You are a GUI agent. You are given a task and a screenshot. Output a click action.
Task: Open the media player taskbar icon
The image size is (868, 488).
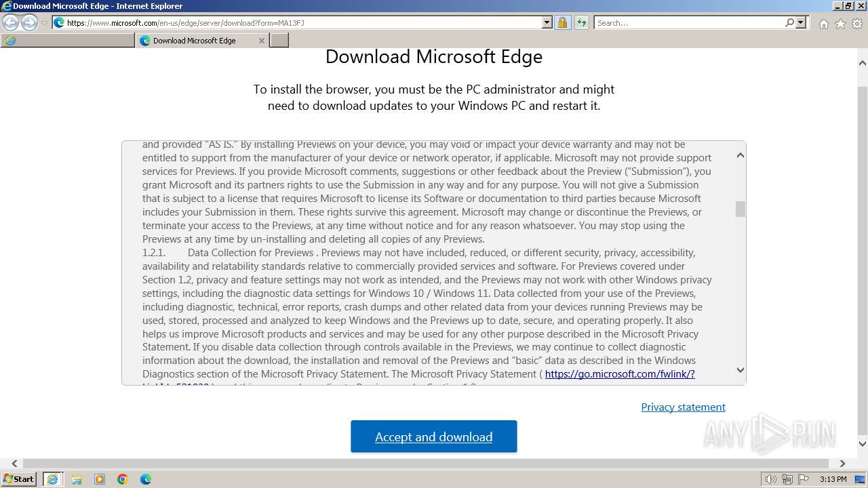[100, 479]
